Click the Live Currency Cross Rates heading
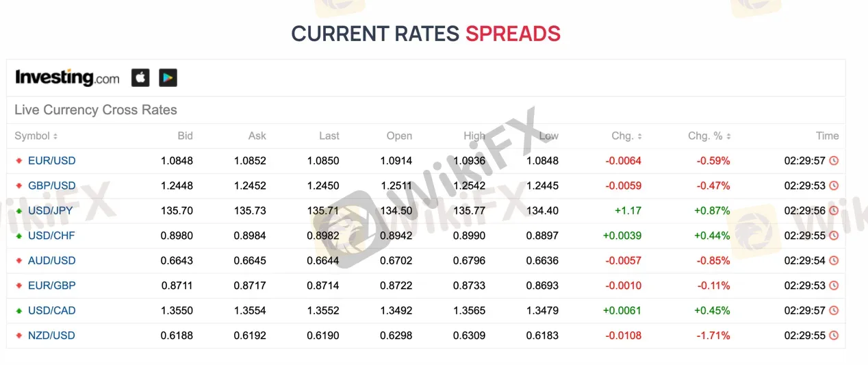 pyautogui.click(x=96, y=110)
